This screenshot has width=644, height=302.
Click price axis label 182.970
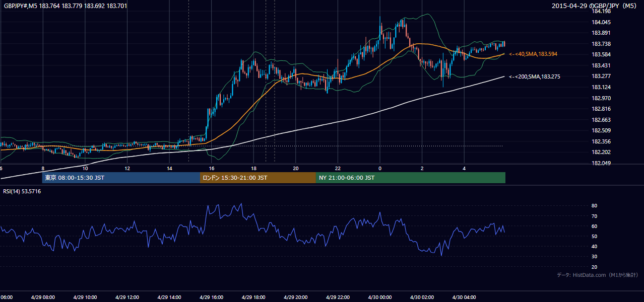pyautogui.click(x=601, y=98)
